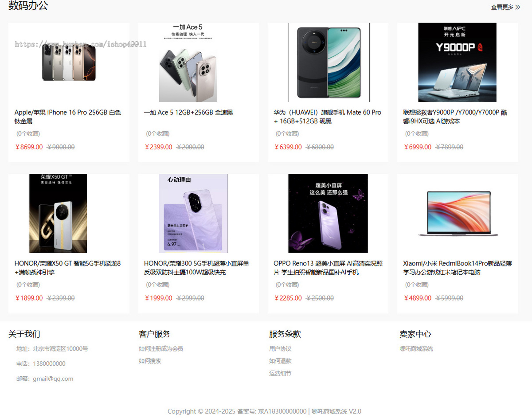Click the 查看更多 double-arrow icon
Screen dimensions: 532x418
[518, 7]
